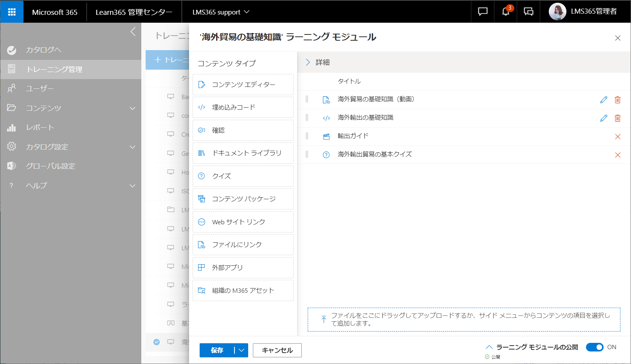Save the learning module with 保存
This screenshot has width=631, height=364.
coord(216,350)
